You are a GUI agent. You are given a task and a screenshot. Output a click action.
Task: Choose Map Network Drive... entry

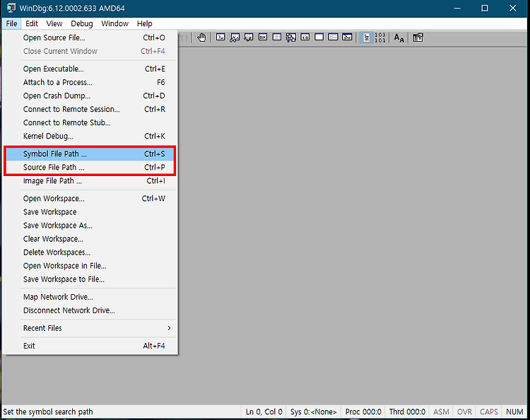coord(90,297)
